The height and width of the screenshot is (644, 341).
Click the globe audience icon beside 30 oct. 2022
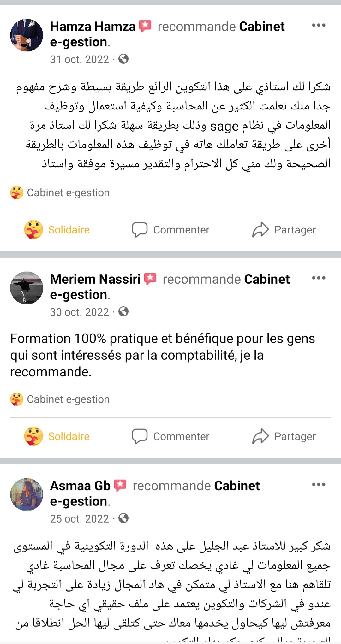click(x=123, y=312)
